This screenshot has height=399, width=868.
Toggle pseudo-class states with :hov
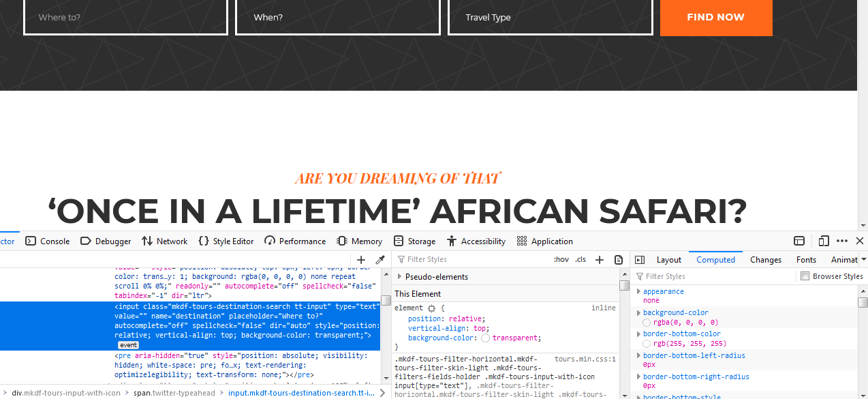point(561,259)
